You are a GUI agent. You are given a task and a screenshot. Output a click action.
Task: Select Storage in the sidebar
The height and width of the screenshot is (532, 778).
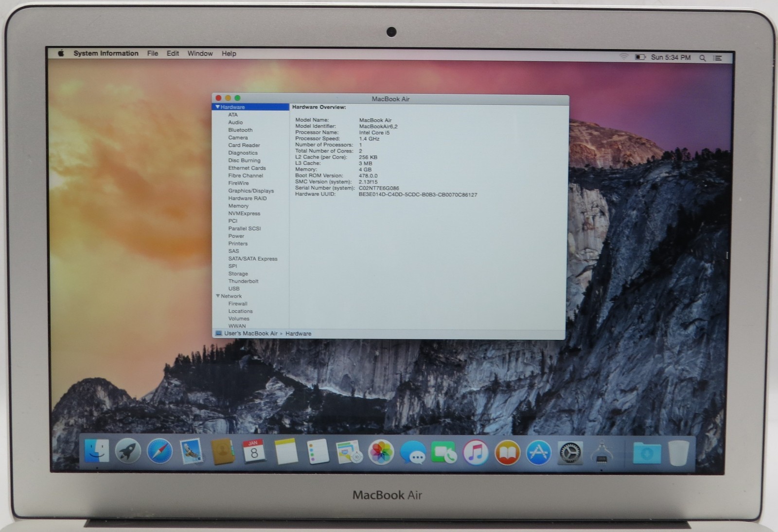tap(238, 274)
